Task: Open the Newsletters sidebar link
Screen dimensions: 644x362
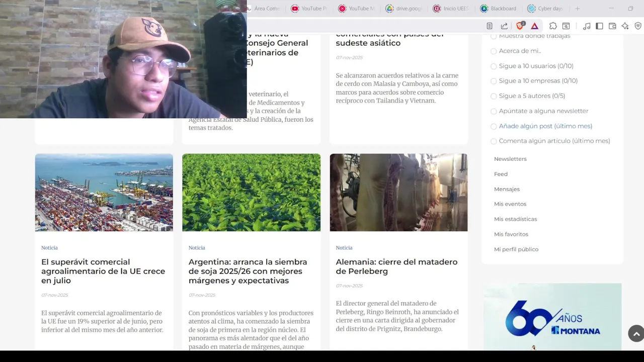Action: [510, 159]
